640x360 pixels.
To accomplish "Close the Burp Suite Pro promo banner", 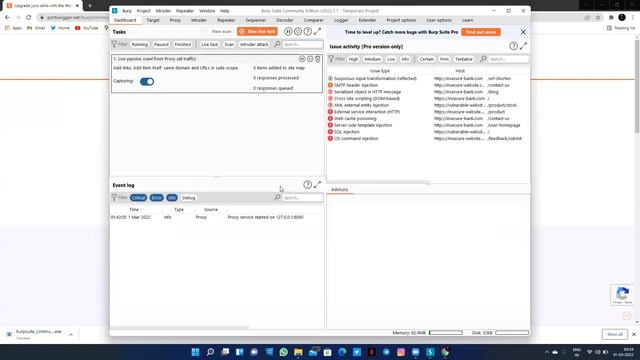I will pyautogui.click(x=523, y=32).
